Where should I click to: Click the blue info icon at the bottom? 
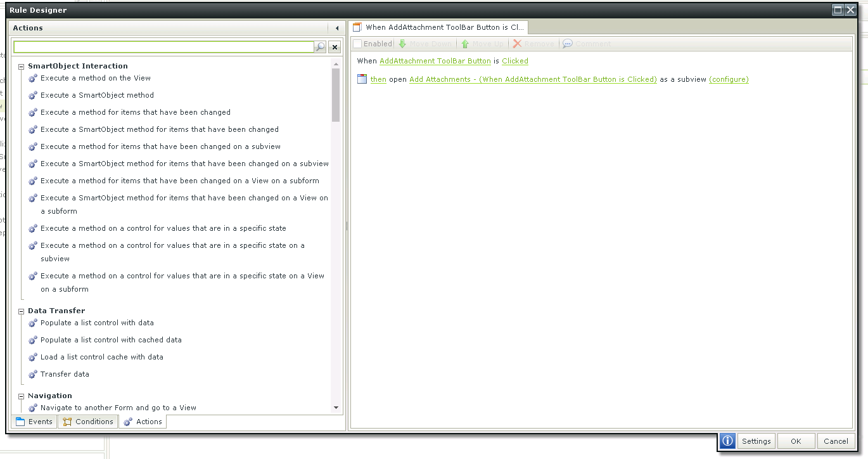(727, 441)
